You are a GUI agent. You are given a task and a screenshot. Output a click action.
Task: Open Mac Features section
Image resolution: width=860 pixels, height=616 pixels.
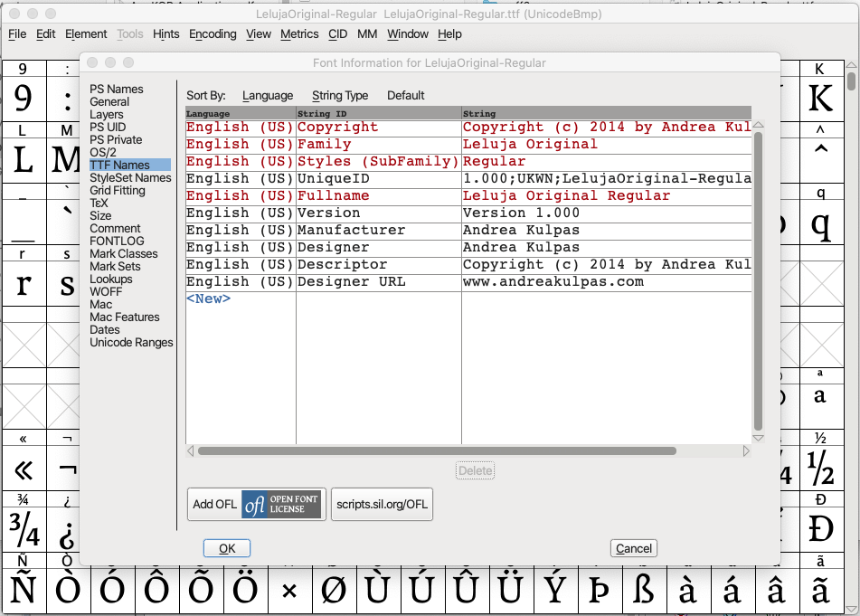125,317
